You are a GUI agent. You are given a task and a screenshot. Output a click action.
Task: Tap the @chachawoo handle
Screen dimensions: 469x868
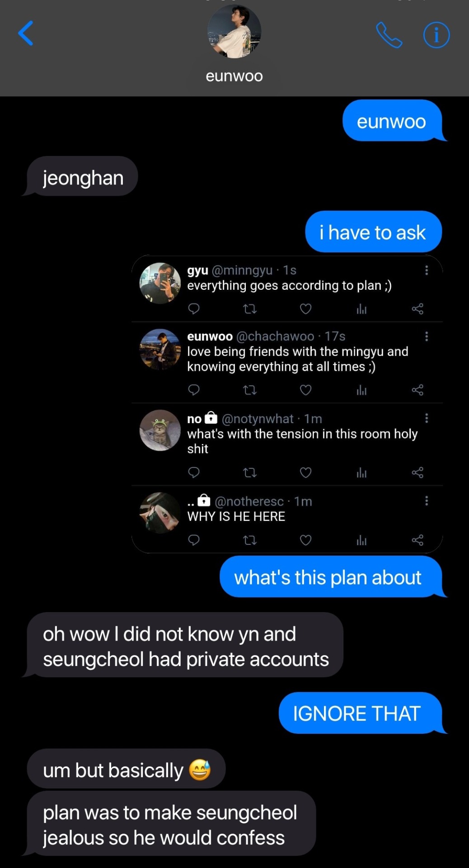click(x=275, y=336)
